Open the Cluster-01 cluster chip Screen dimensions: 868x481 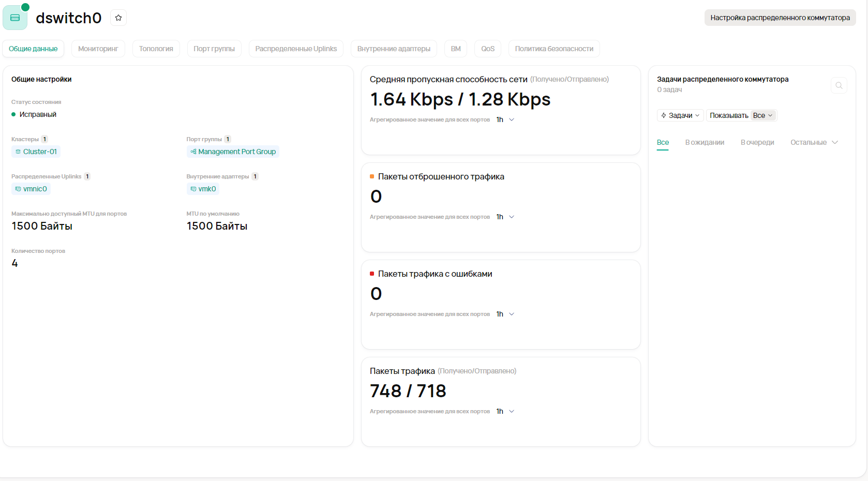[36, 152]
